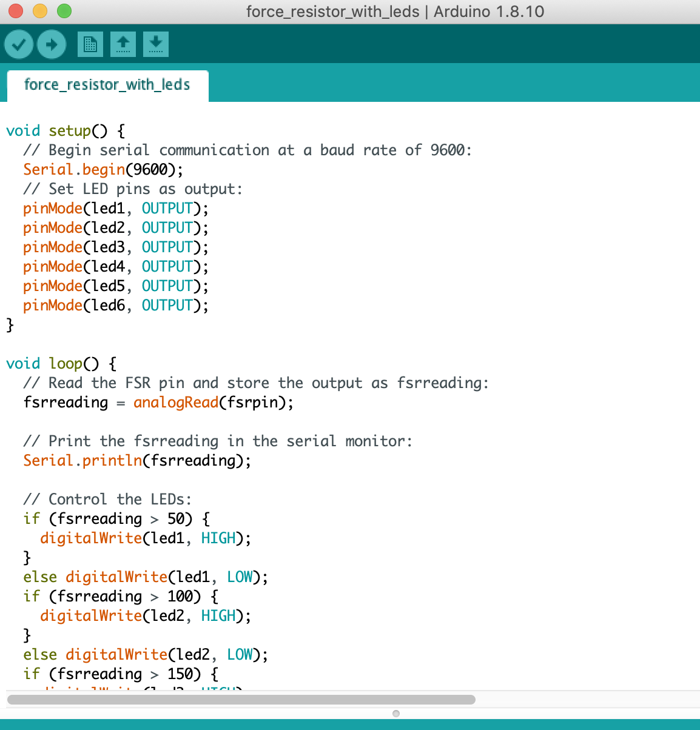The image size is (700, 730).
Task: Click the "pinMode(led2, OUTPUT);" line
Action: (x=116, y=228)
